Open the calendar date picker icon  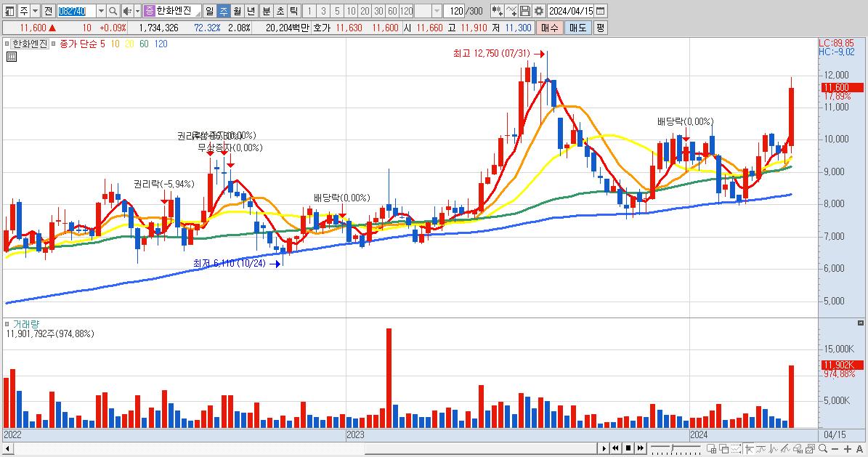click(x=601, y=10)
